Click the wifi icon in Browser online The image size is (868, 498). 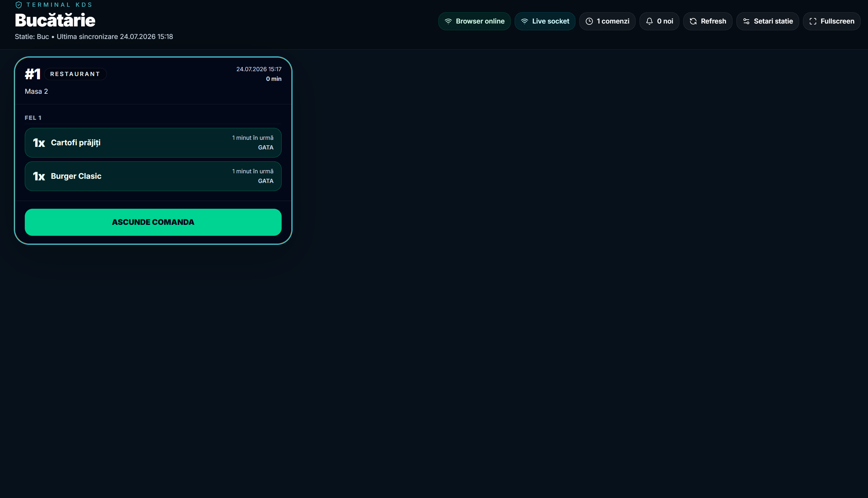[x=448, y=21]
